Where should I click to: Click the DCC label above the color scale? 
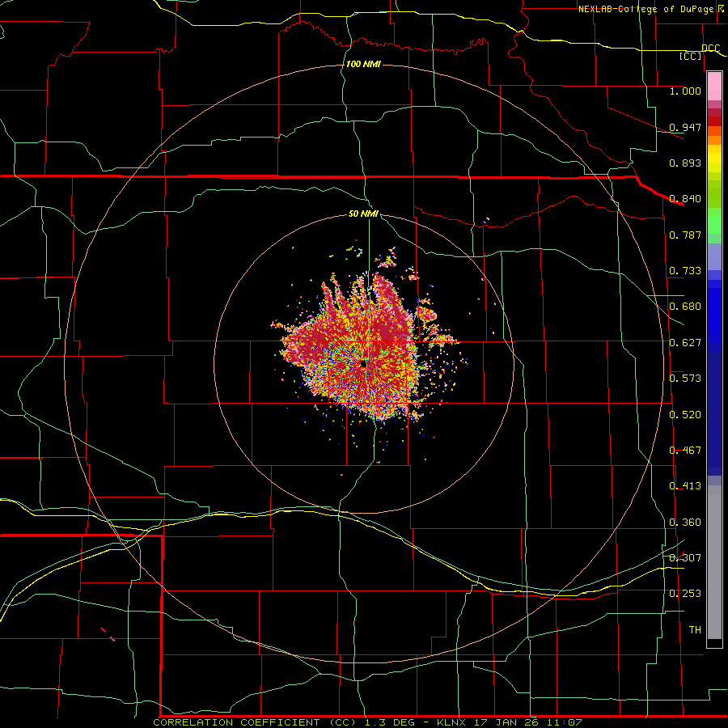(710, 49)
